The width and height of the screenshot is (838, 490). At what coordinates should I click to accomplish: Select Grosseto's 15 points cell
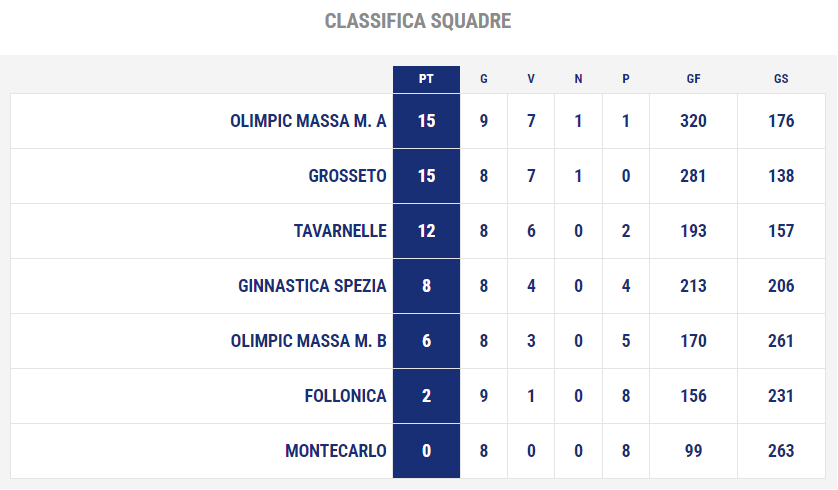426,176
